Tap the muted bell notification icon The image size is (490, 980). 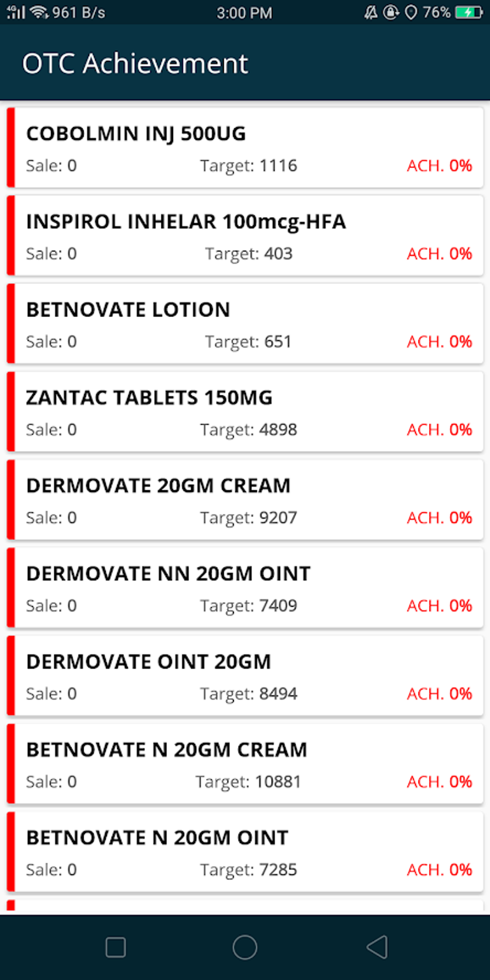(x=370, y=12)
